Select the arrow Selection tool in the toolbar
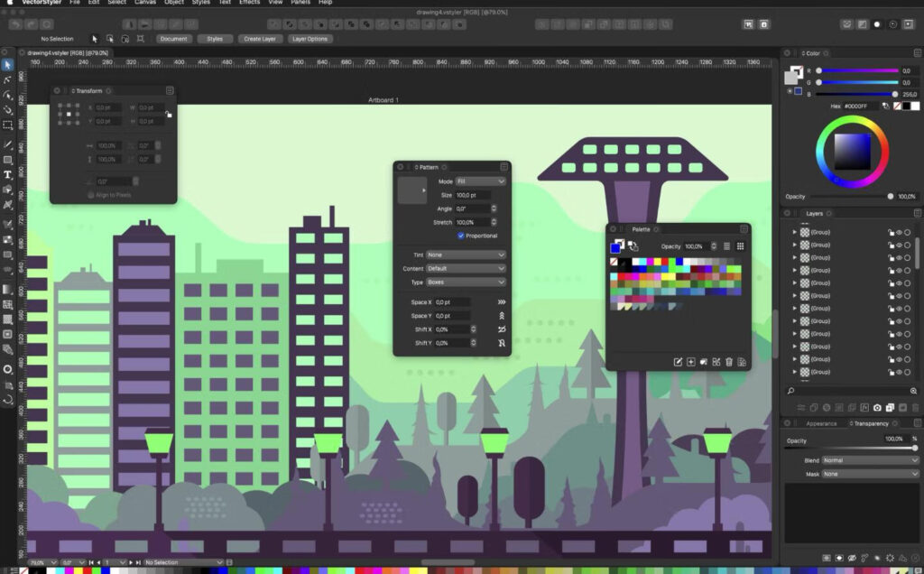 click(8, 65)
